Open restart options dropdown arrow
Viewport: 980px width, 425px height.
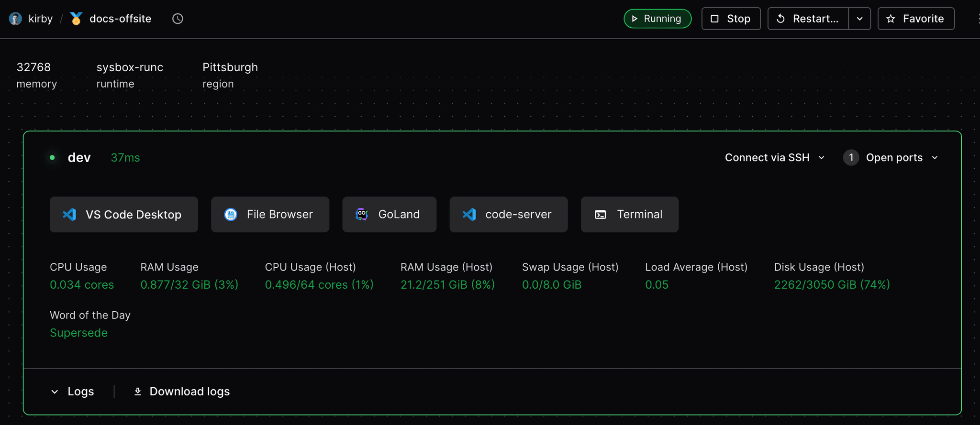860,19
